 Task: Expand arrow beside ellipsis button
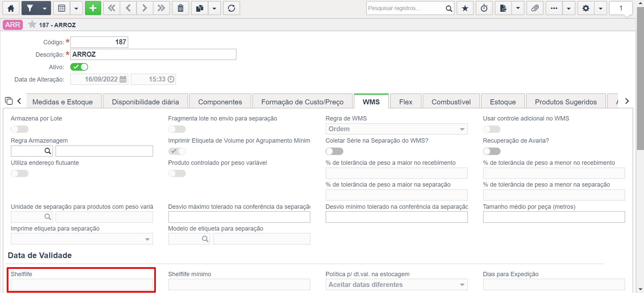click(x=569, y=8)
